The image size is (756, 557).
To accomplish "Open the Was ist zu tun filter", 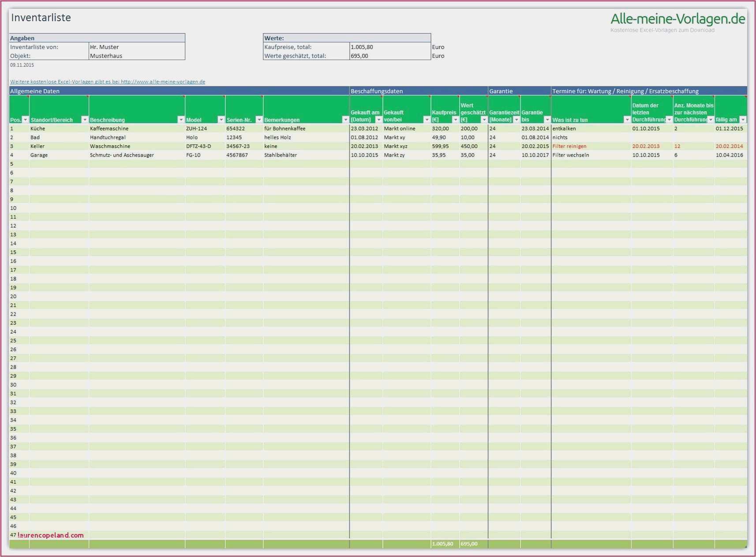I will 627,120.
